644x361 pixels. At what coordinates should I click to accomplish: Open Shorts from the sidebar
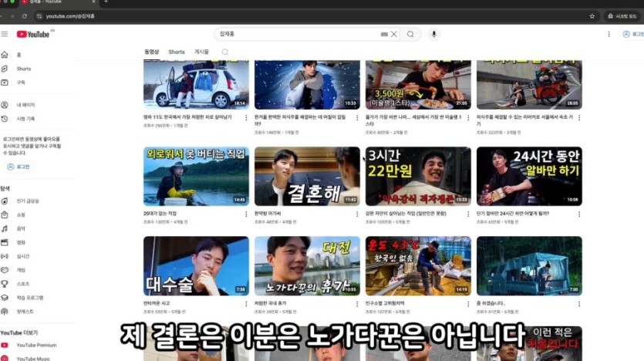point(23,69)
